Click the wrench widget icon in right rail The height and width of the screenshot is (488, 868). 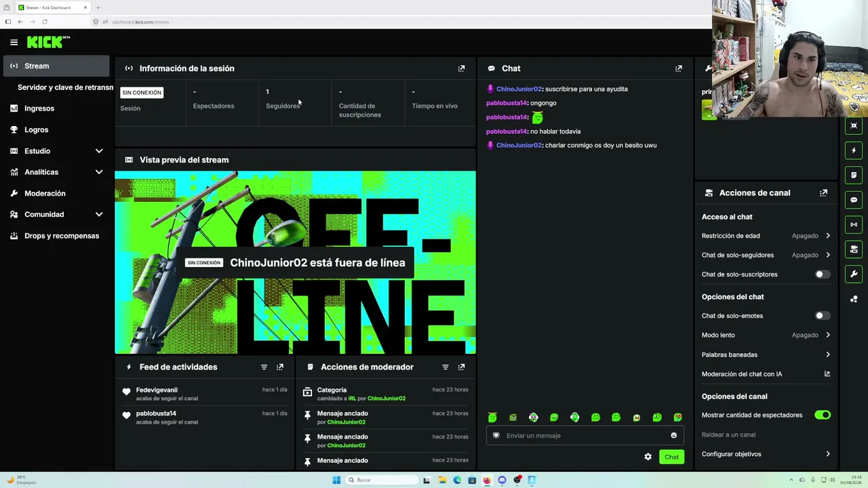(x=854, y=274)
